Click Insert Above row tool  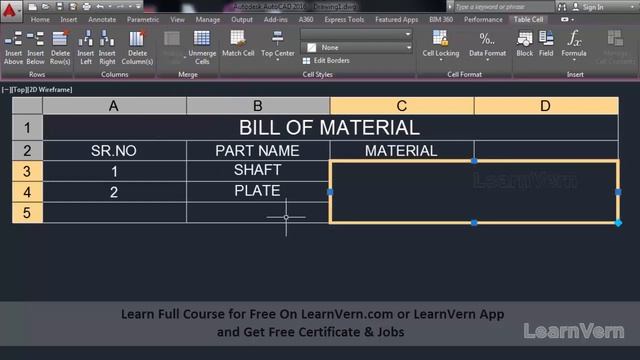[x=13, y=48]
